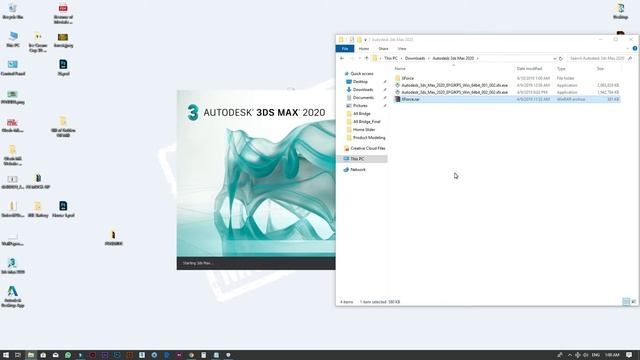640x360 pixels.
Task: Click the This PC breadcrumb segment
Action: [391, 58]
